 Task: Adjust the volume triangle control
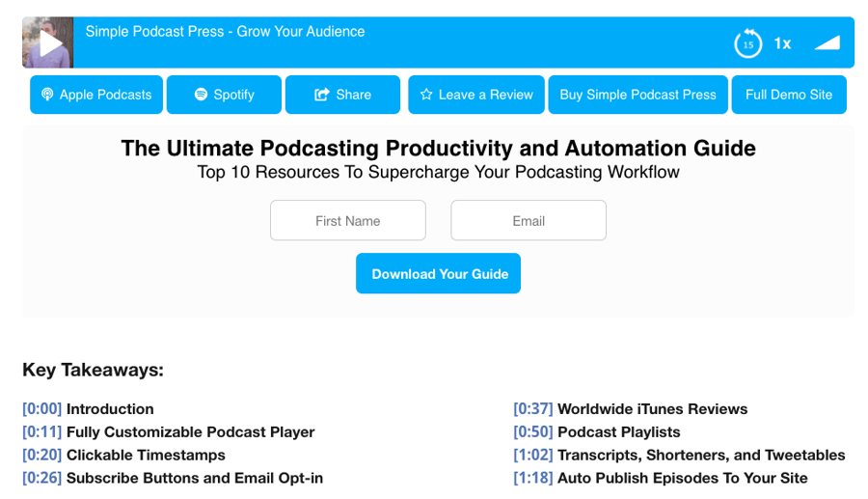click(x=827, y=43)
